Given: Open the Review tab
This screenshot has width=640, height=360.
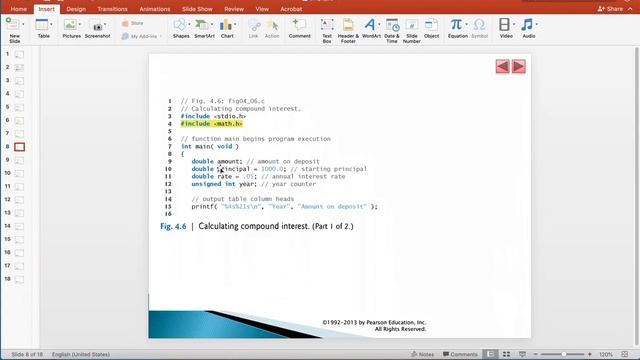Looking at the screenshot, I should (x=234, y=9).
